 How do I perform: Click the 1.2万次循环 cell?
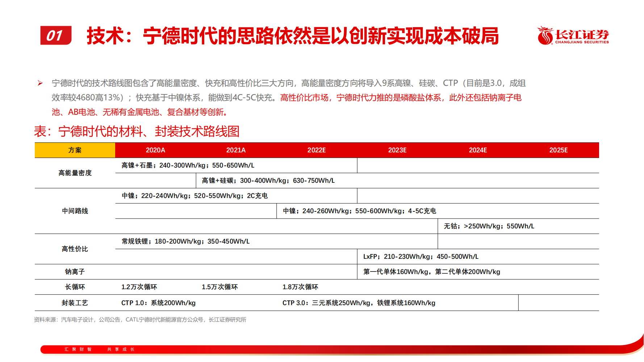(139, 287)
